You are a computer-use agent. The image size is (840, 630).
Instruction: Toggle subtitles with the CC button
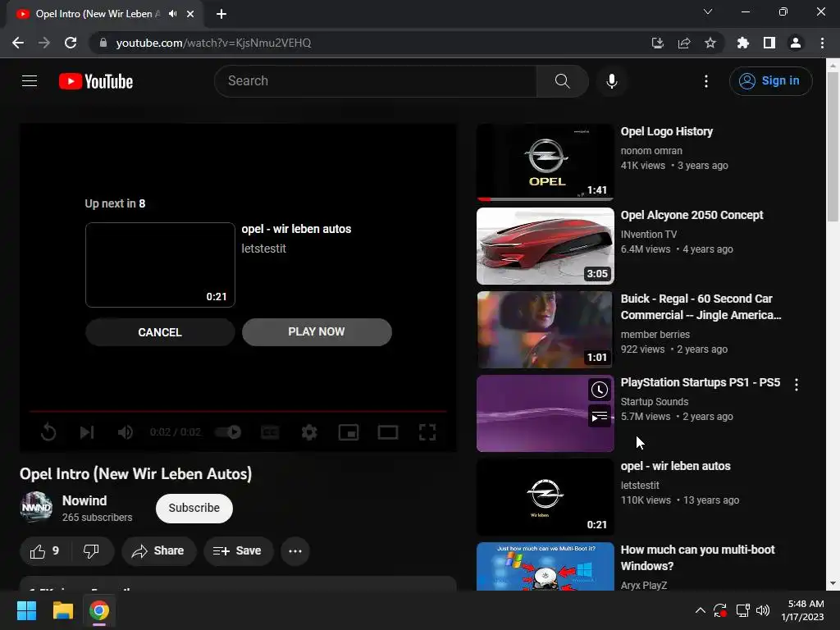click(270, 431)
